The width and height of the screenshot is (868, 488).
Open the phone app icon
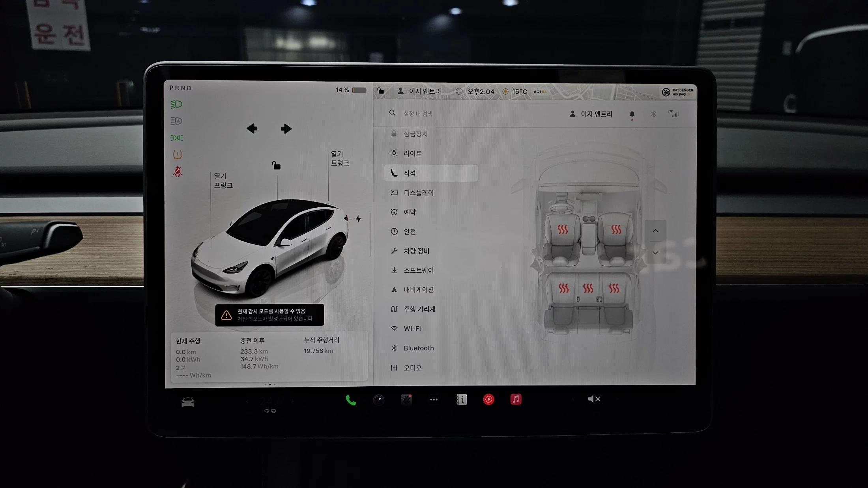pyautogui.click(x=351, y=400)
